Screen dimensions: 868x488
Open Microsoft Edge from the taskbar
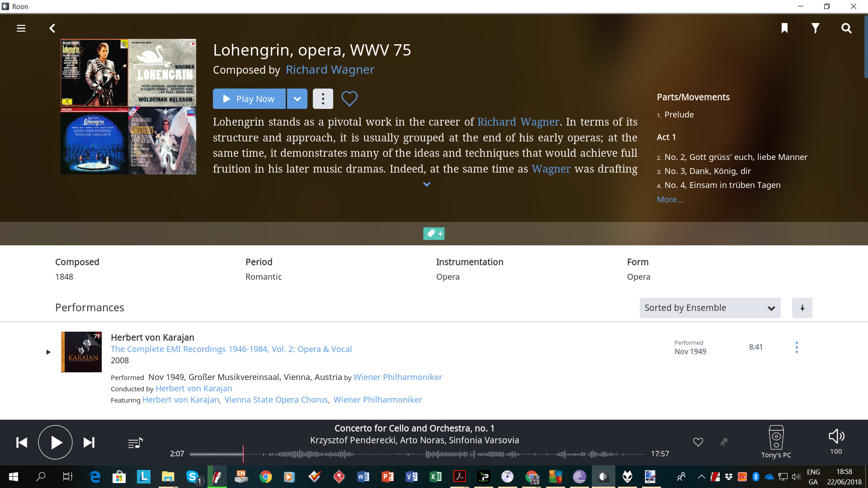[x=95, y=477]
